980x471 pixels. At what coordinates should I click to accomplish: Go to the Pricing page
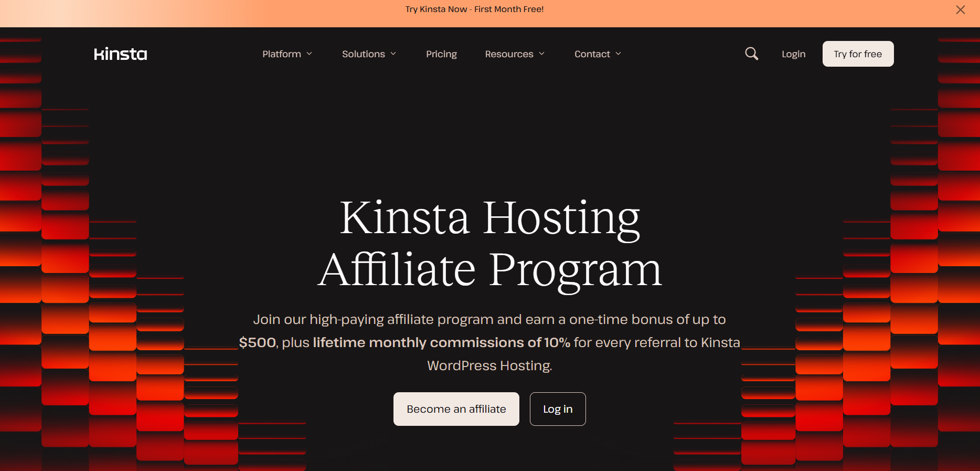point(441,54)
